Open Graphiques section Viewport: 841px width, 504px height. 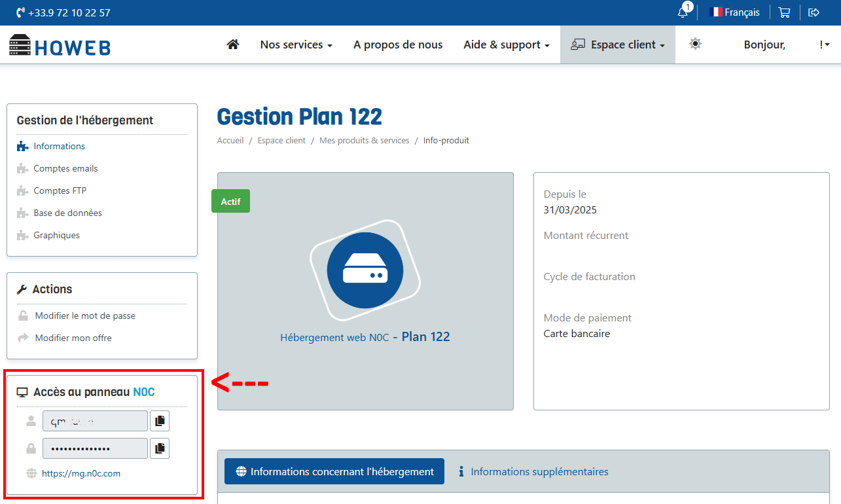click(57, 235)
